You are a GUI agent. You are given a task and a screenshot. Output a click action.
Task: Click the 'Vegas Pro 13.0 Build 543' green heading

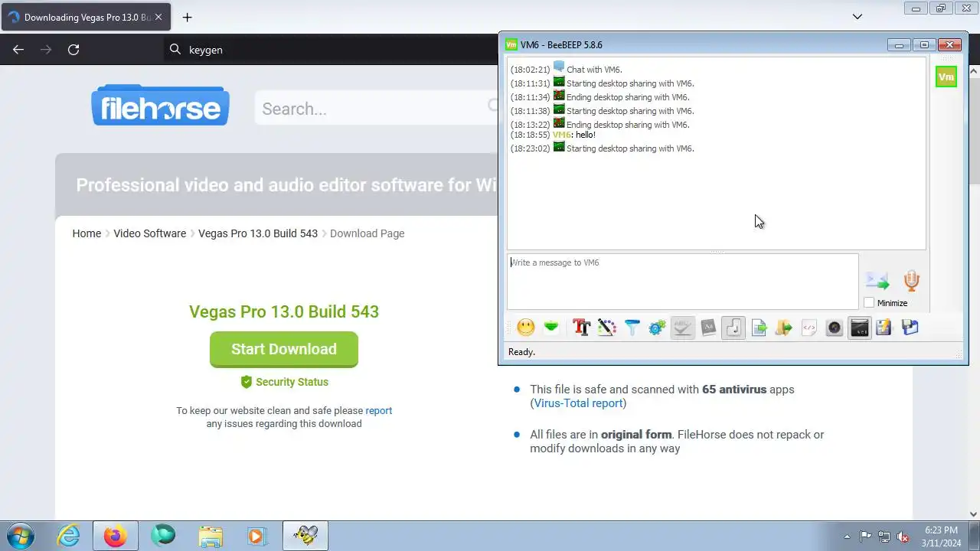tap(284, 311)
